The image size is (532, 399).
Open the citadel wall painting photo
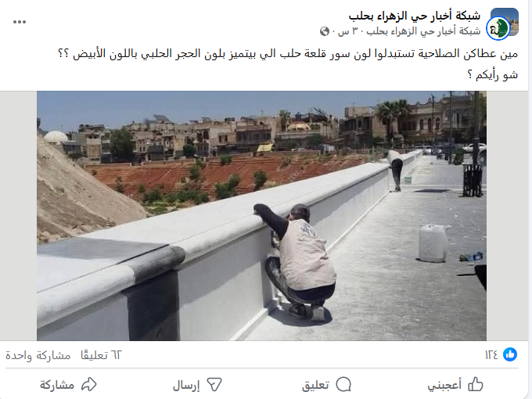point(261,216)
